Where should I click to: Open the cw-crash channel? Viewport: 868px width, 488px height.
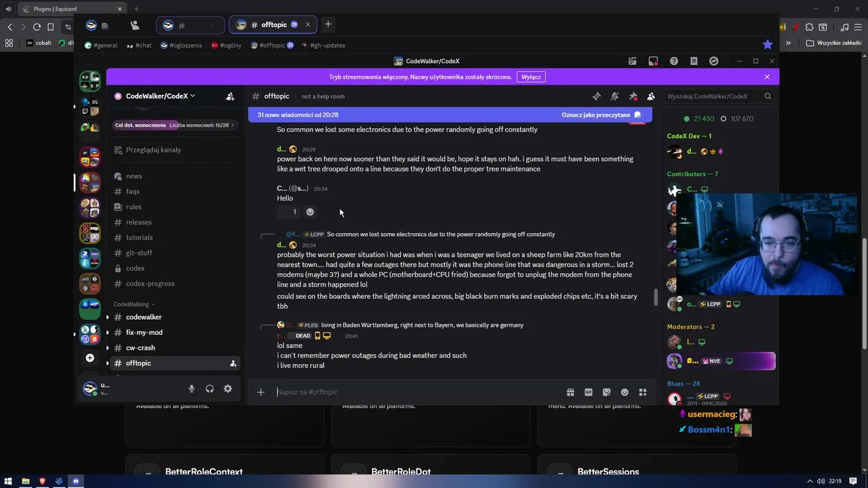click(174, 348)
